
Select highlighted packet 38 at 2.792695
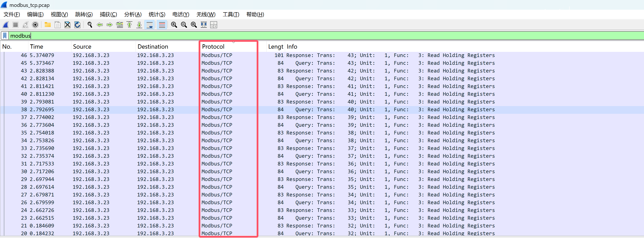coord(322,110)
